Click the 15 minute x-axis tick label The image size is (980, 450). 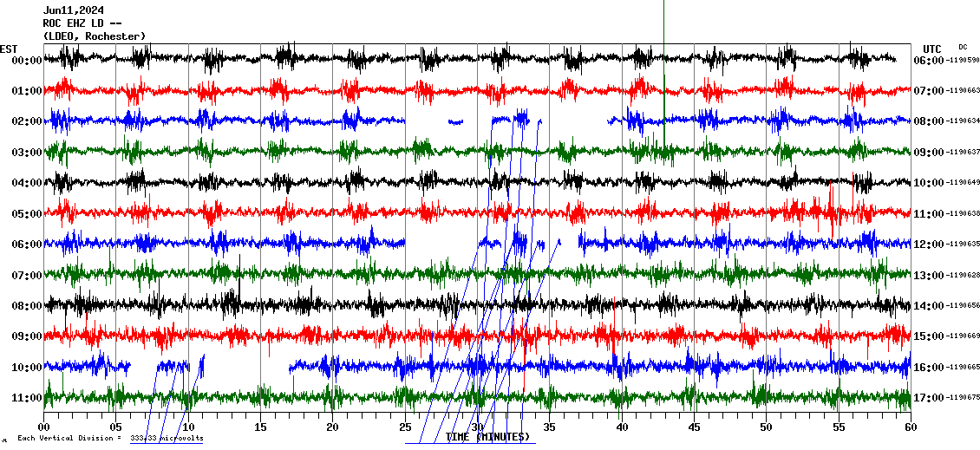(x=260, y=427)
